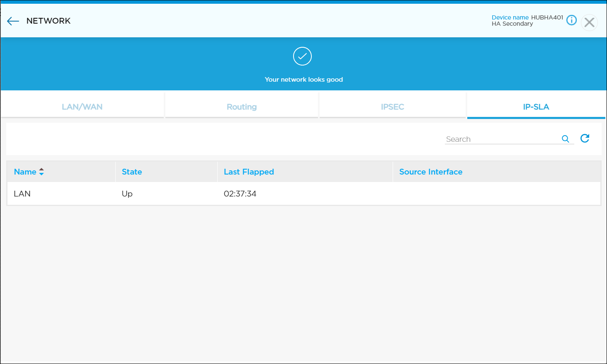Image resolution: width=607 pixels, height=364 pixels.
Task: Toggle the Name column sort arrows
Action: [x=41, y=172]
